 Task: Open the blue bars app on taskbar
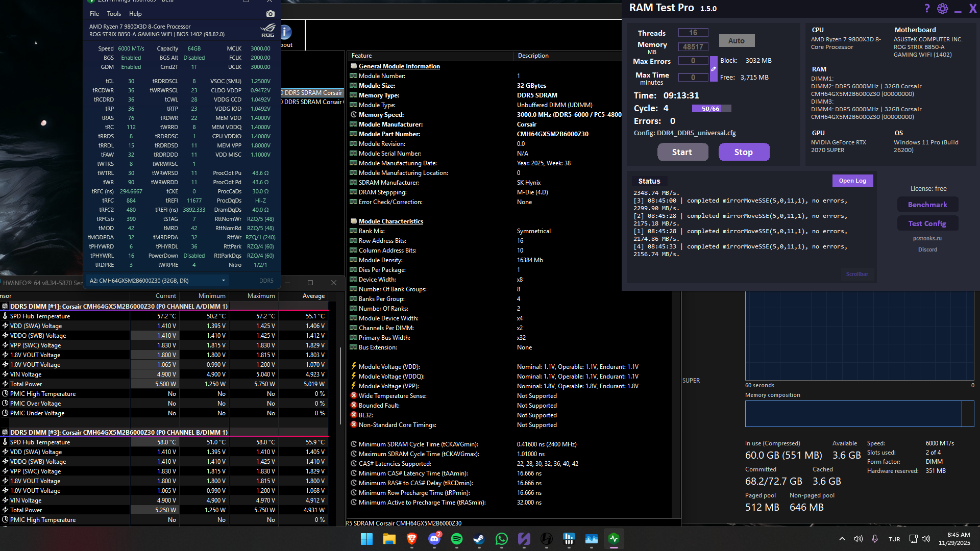point(569,539)
